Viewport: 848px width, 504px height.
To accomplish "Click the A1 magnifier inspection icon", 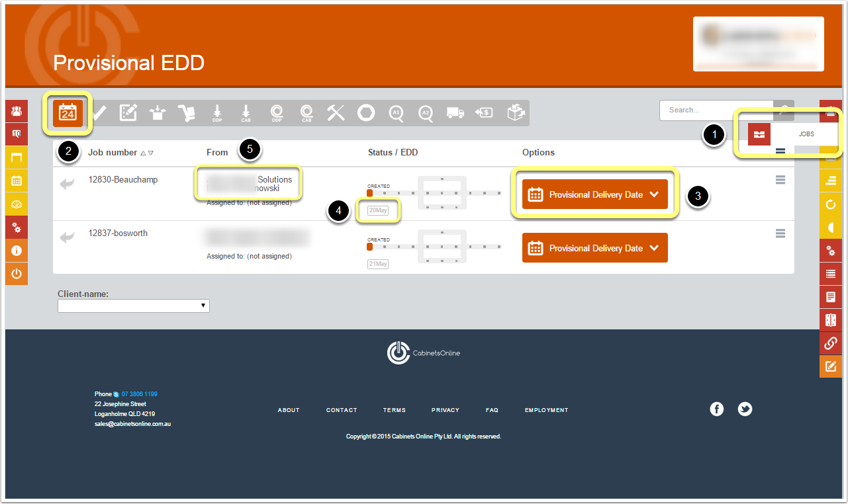I will pyautogui.click(x=396, y=113).
